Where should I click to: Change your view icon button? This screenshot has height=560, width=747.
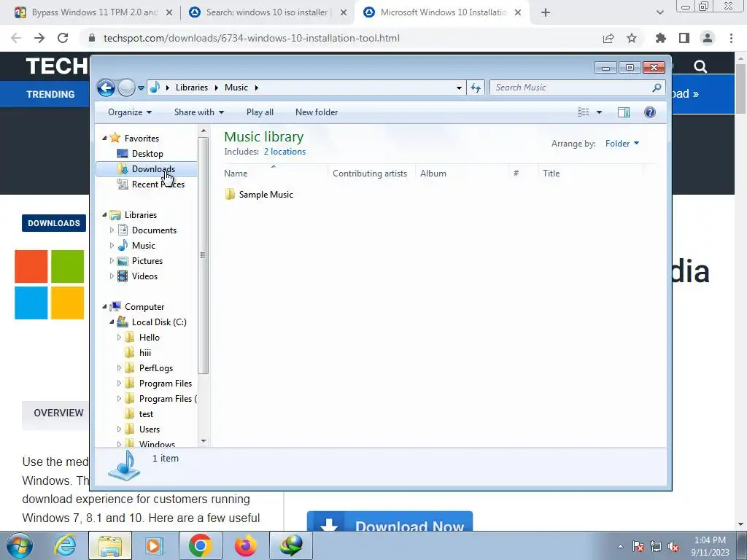583,112
